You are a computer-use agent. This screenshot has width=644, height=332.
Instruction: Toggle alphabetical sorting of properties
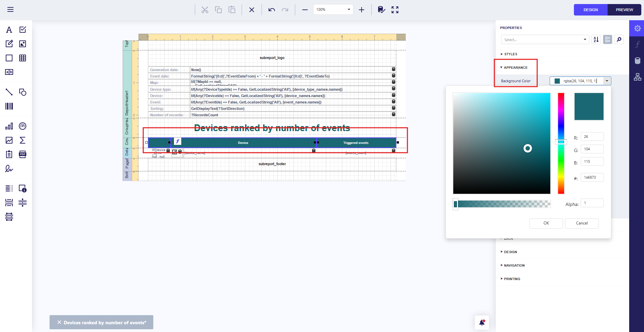596,39
